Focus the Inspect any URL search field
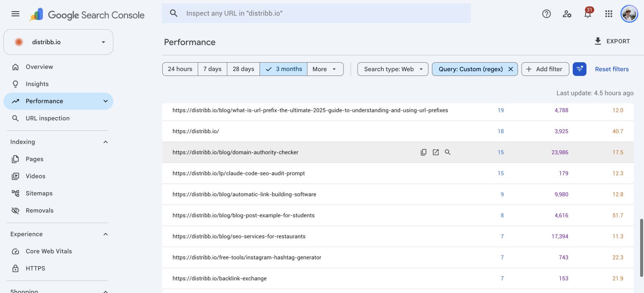Viewport: 644px width, 293px height. coord(316,13)
